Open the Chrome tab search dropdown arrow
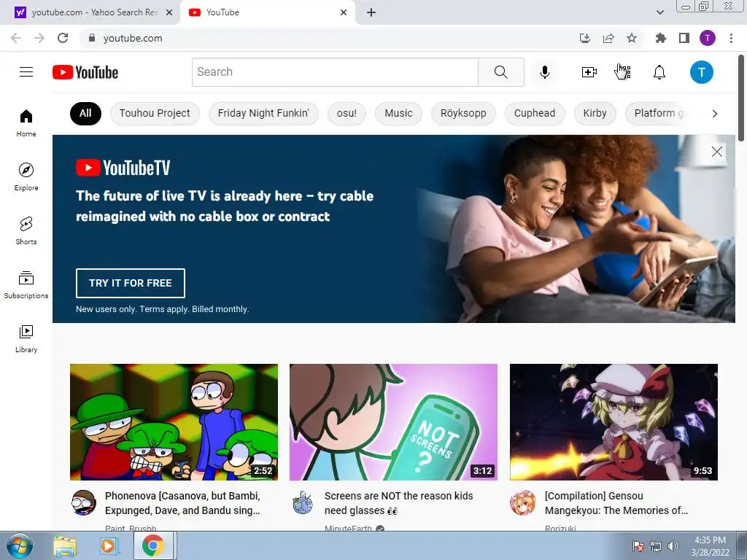Image resolution: width=747 pixels, height=560 pixels. tap(659, 12)
